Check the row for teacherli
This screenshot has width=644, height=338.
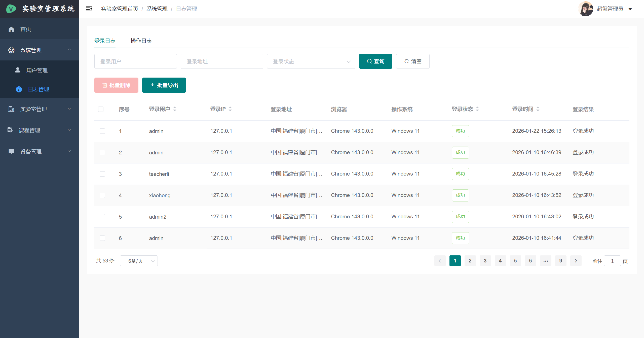(x=102, y=174)
